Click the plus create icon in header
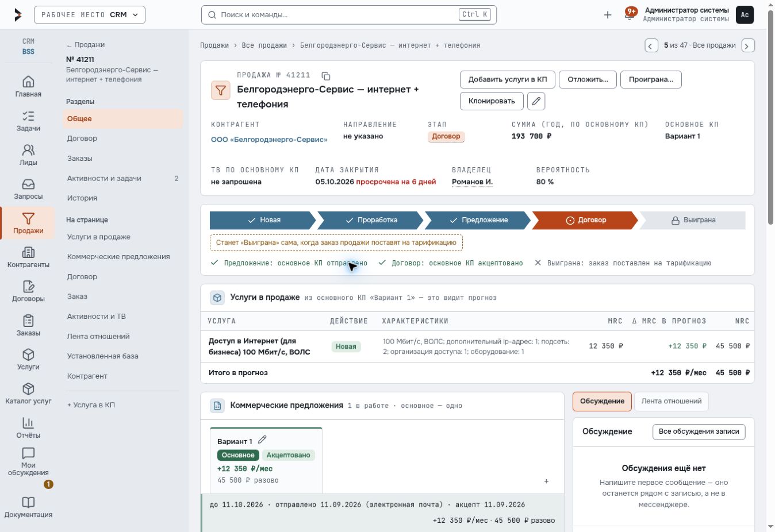Viewport: 775px width, 532px height. pyautogui.click(x=608, y=15)
